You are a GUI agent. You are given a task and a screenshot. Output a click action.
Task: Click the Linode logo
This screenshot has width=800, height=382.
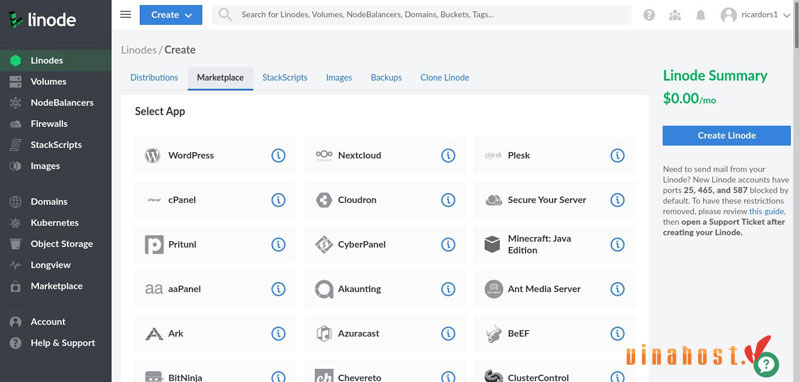(x=42, y=20)
